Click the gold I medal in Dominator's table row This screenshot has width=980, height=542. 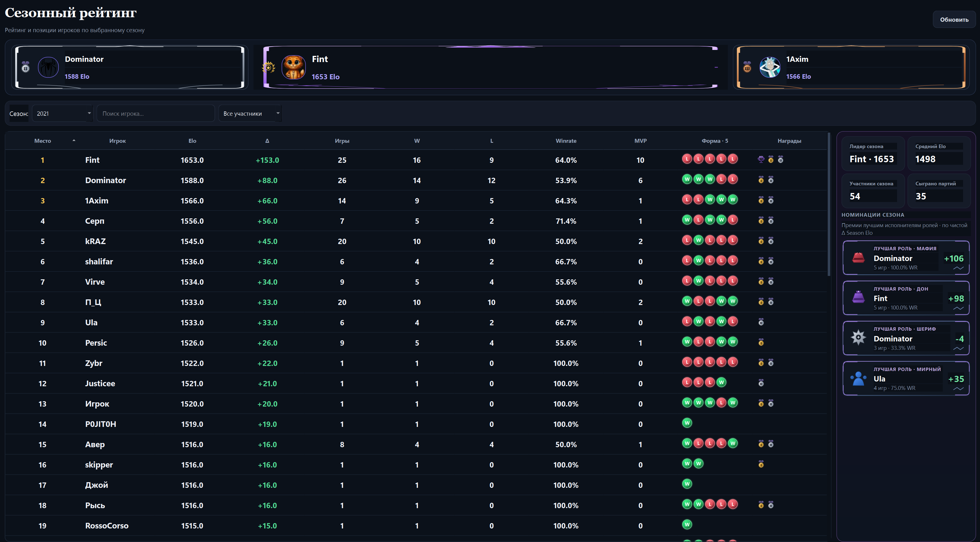tap(761, 180)
